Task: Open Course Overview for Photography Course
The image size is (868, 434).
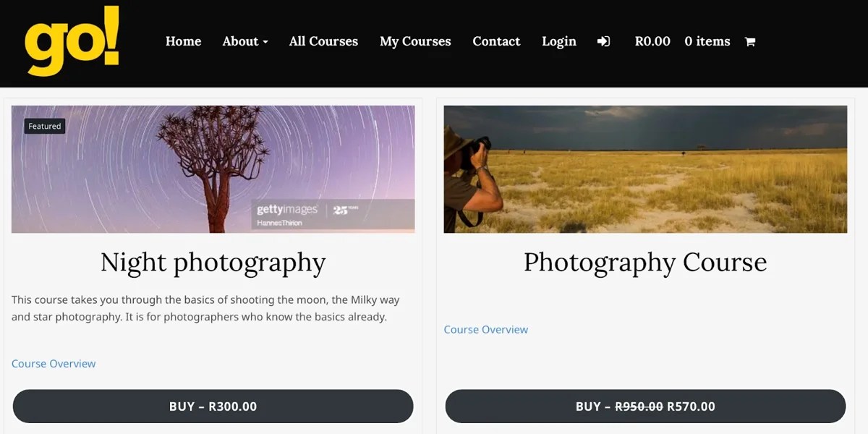Action: tap(486, 329)
